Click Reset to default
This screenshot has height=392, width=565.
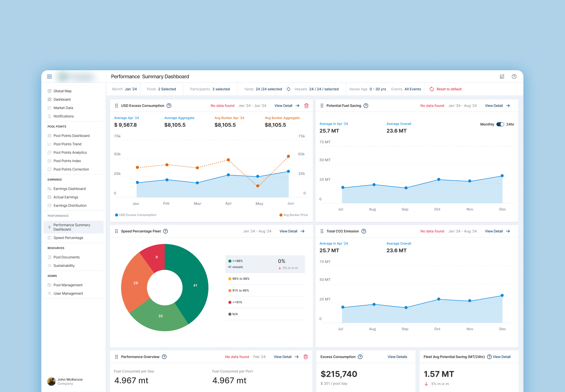445,89
